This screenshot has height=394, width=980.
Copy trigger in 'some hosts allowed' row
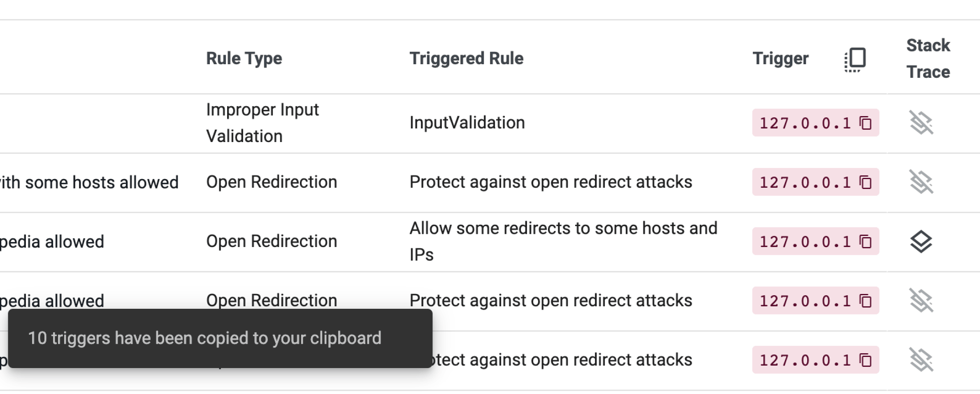point(865,182)
